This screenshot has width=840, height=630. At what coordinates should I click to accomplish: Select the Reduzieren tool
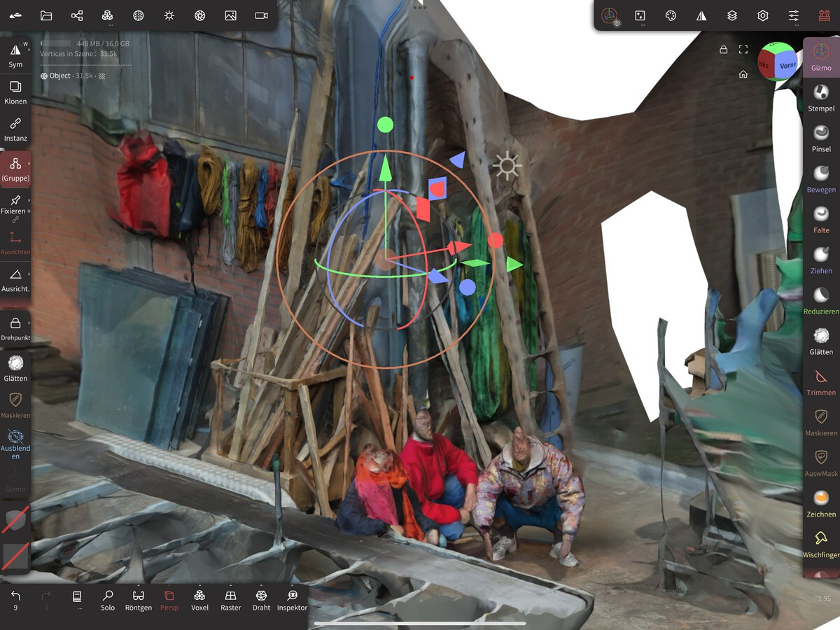click(821, 300)
